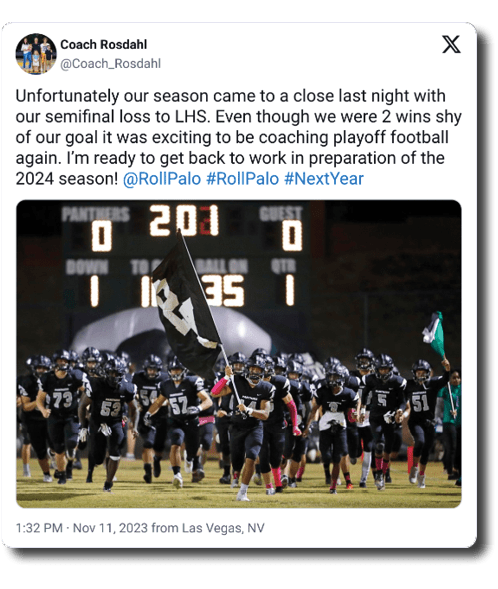Click the X logo icon
498x589 pixels.
coord(451,44)
